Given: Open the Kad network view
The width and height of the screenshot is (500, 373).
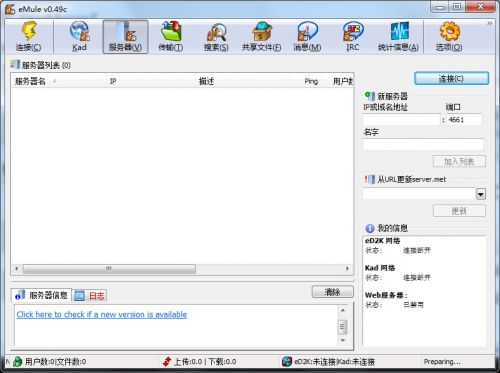Looking at the screenshot, I should (79, 36).
